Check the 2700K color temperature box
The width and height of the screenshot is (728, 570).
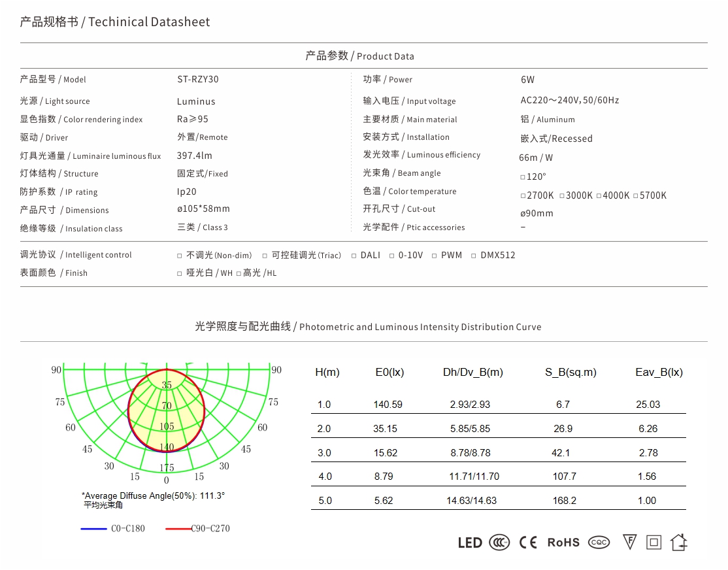tap(523, 196)
